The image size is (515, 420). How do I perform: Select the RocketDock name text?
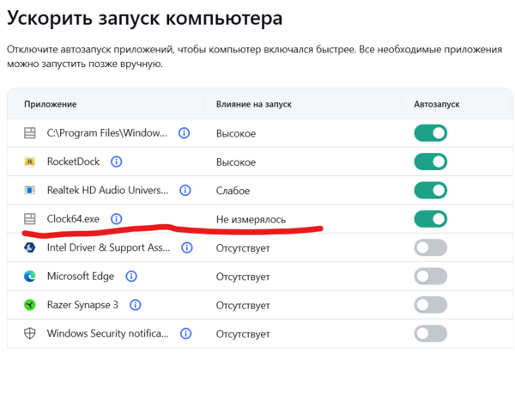click(x=73, y=161)
